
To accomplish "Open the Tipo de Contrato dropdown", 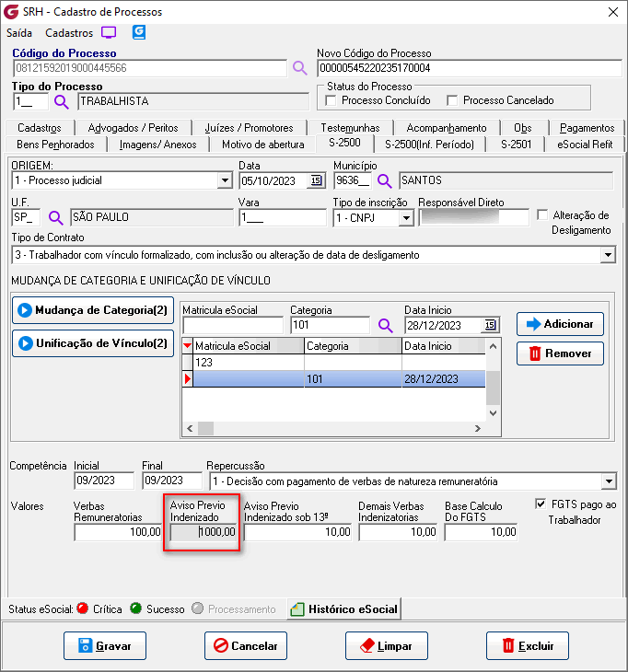I will click(x=608, y=255).
